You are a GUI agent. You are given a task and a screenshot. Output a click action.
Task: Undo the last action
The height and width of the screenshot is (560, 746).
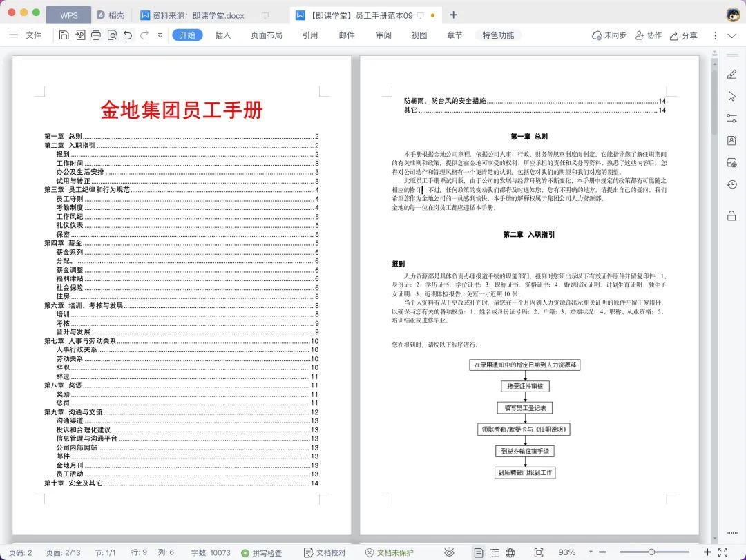click(x=128, y=35)
